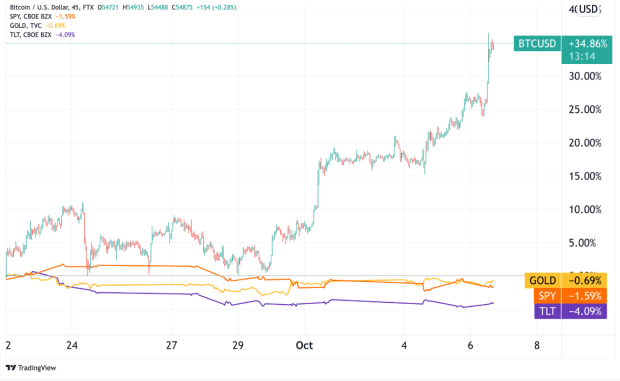
Task: Click the 6 date on time axis
Action: [470, 345]
